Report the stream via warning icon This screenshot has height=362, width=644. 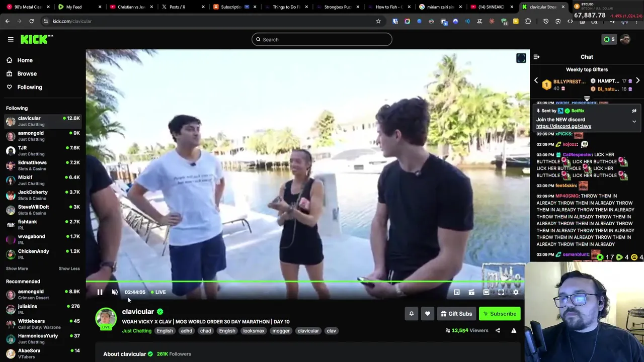coord(514,330)
